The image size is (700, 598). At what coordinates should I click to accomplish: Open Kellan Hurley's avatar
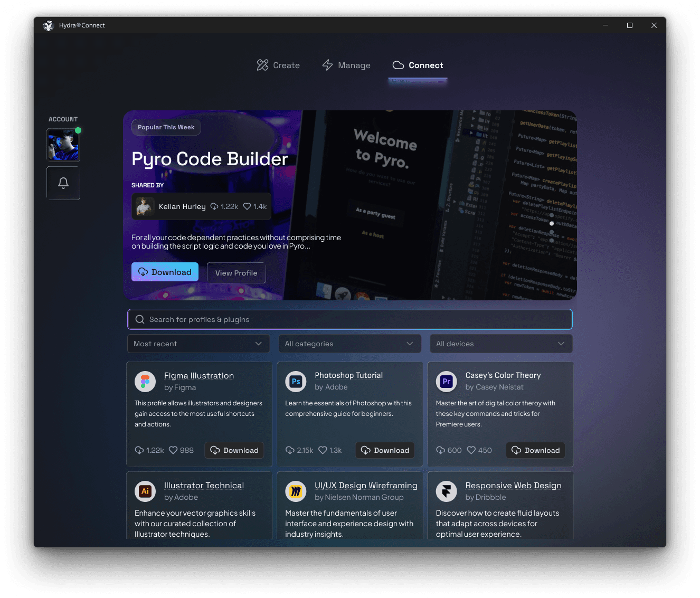point(145,206)
